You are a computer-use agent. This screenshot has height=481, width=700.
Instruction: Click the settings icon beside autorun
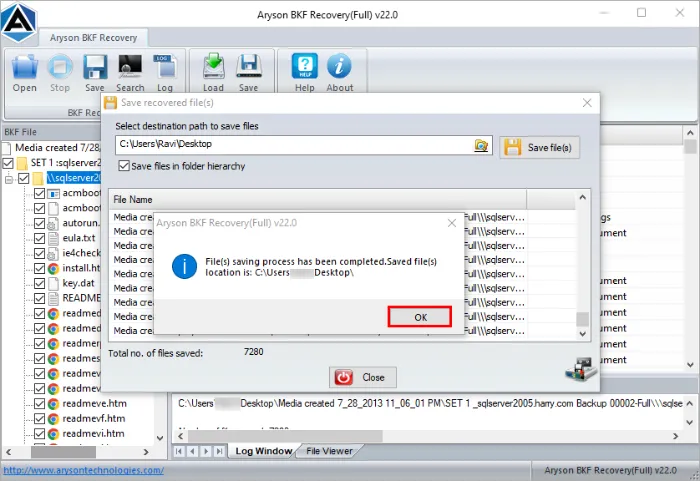point(53,223)
